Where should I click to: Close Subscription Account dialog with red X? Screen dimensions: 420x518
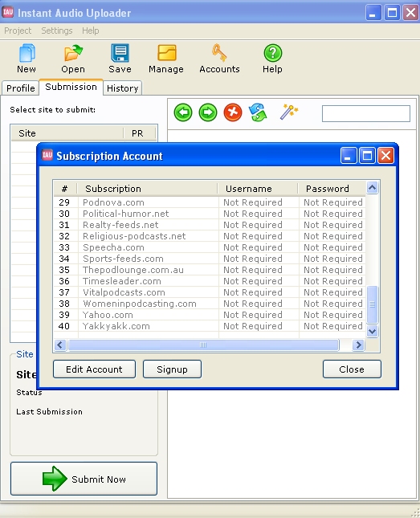[386, 155]
